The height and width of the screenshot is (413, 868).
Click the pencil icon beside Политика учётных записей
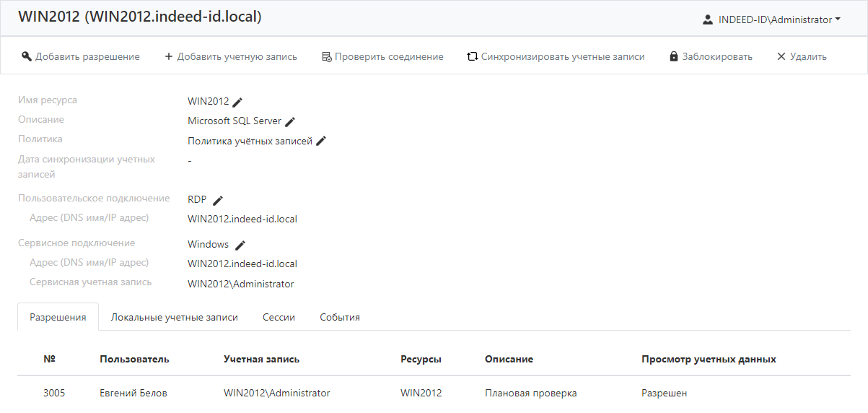[x=321, y=141]
